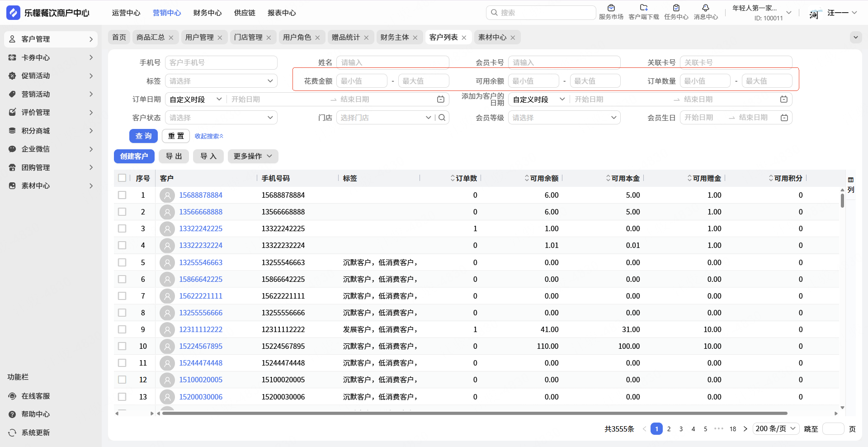This screenshot has width=868, height=447.
Task: Click the search magnifier next to 门店 field
Action: point(442,118)
